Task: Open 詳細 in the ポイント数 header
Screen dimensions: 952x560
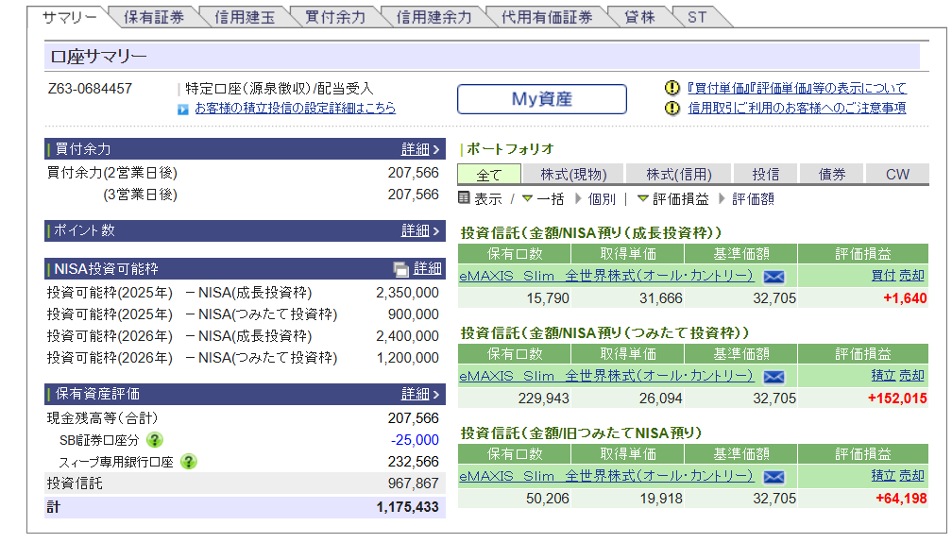Action: coord(420,230)
